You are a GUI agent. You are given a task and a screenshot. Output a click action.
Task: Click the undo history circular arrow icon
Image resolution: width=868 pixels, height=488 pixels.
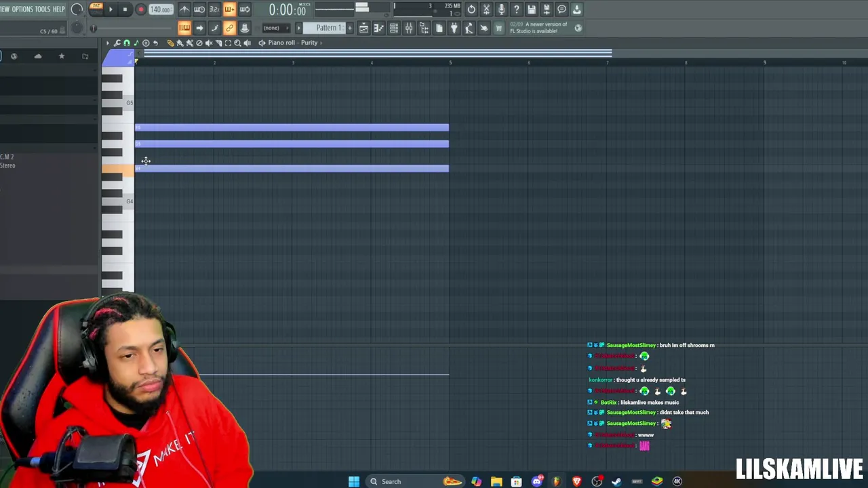[x=471, y=9]
